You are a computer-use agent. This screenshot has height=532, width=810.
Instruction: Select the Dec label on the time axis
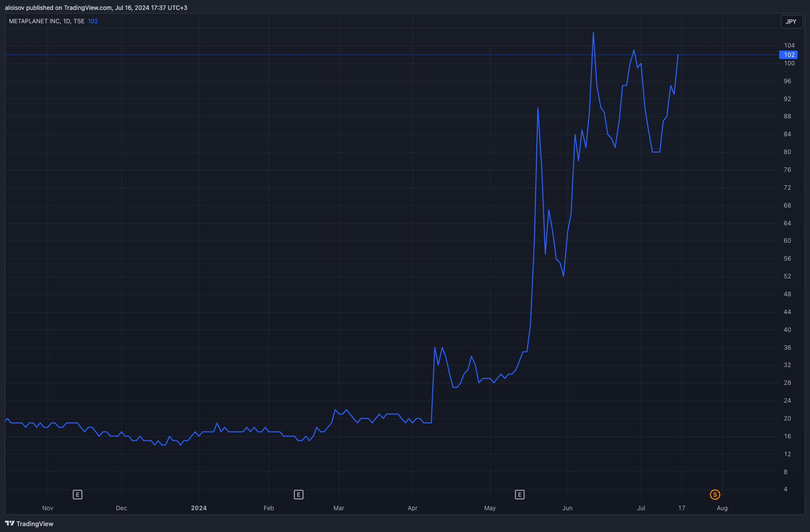[121, 508]
